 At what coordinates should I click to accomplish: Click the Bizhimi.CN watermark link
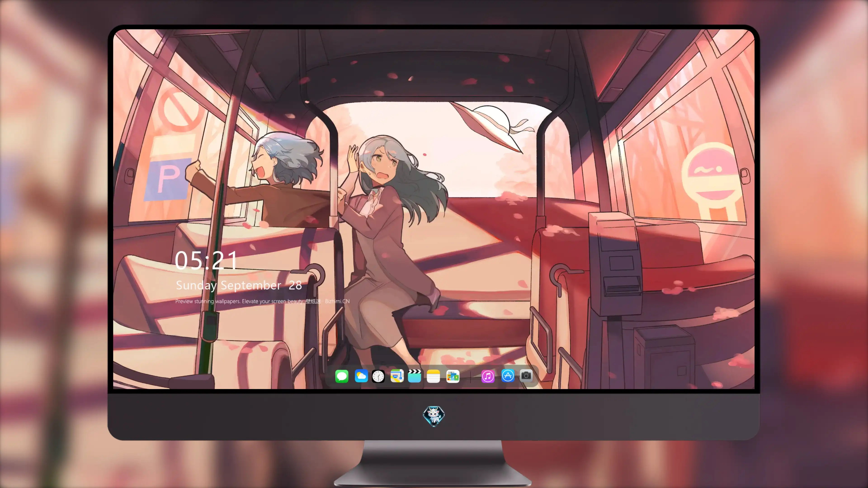(x=337, y=301)
